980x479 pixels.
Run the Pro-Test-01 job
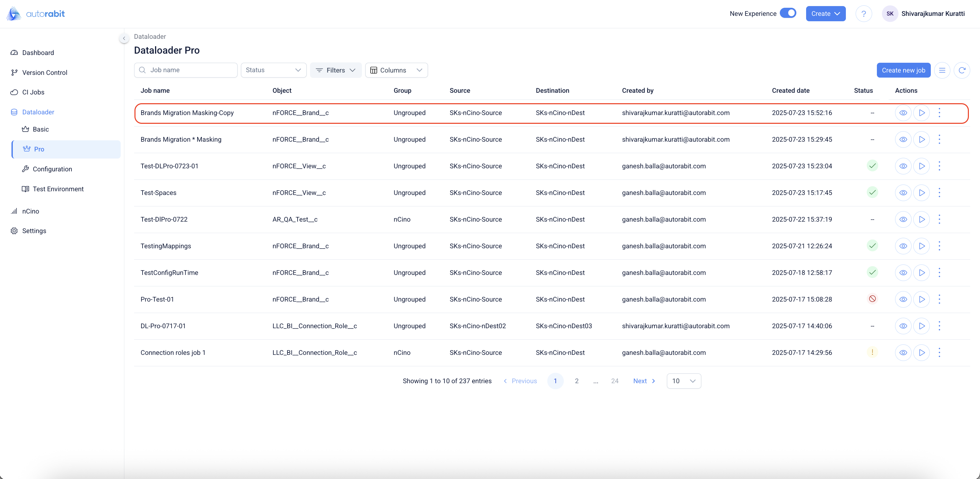(921, 299)
